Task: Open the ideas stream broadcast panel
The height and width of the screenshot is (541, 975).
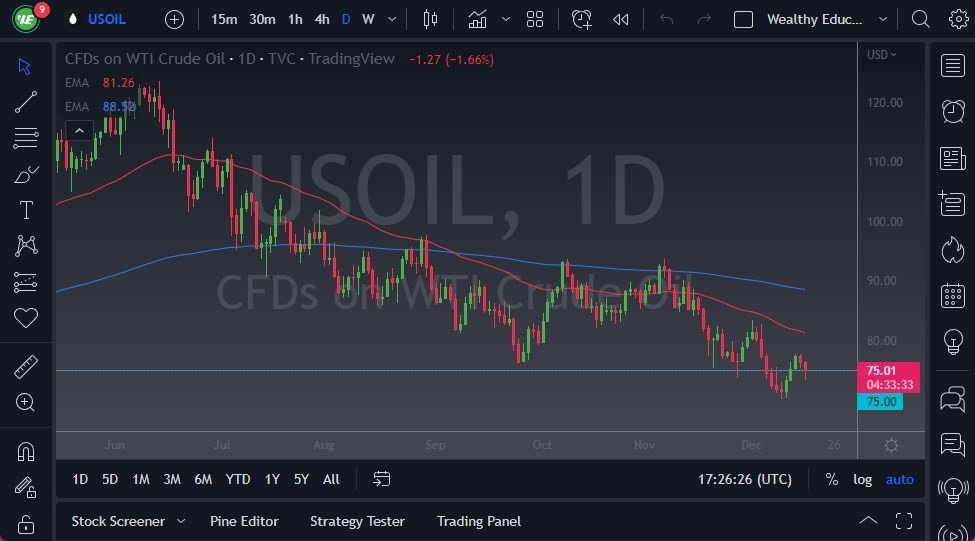Action: pos(953,491)
